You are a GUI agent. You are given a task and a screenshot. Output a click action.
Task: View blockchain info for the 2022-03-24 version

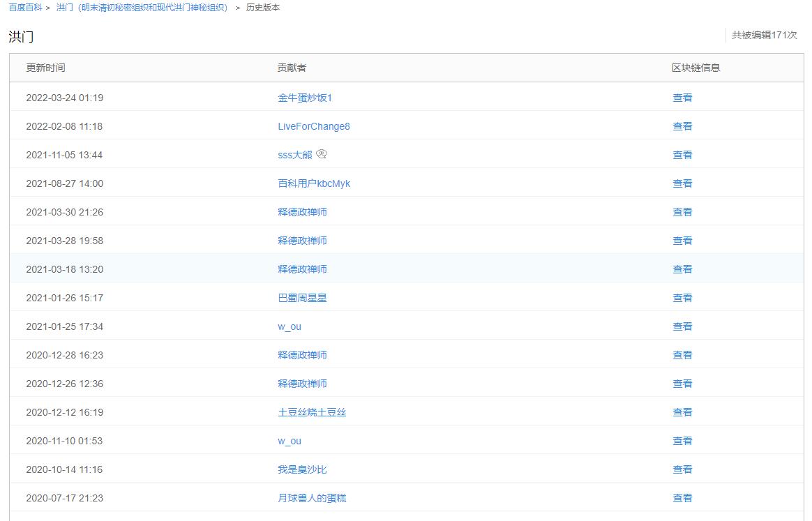[682, 97]
